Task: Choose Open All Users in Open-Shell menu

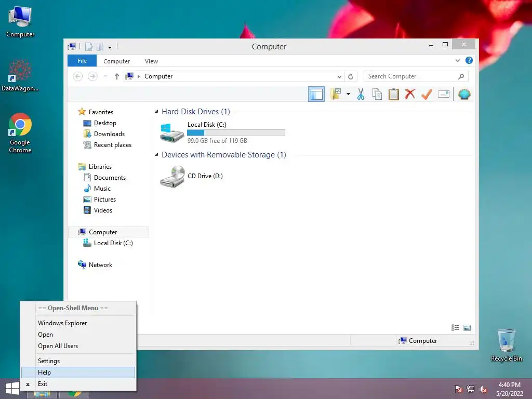Action: (78, 346)
